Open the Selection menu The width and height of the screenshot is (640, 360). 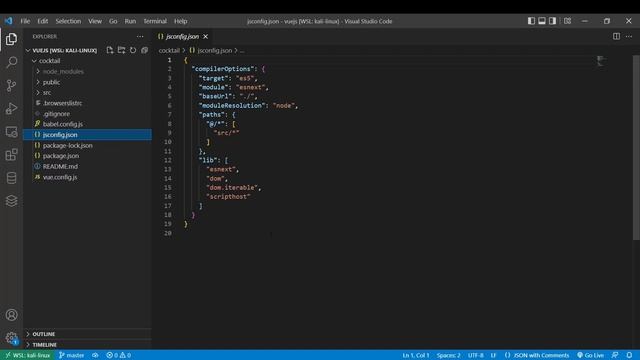68,21
